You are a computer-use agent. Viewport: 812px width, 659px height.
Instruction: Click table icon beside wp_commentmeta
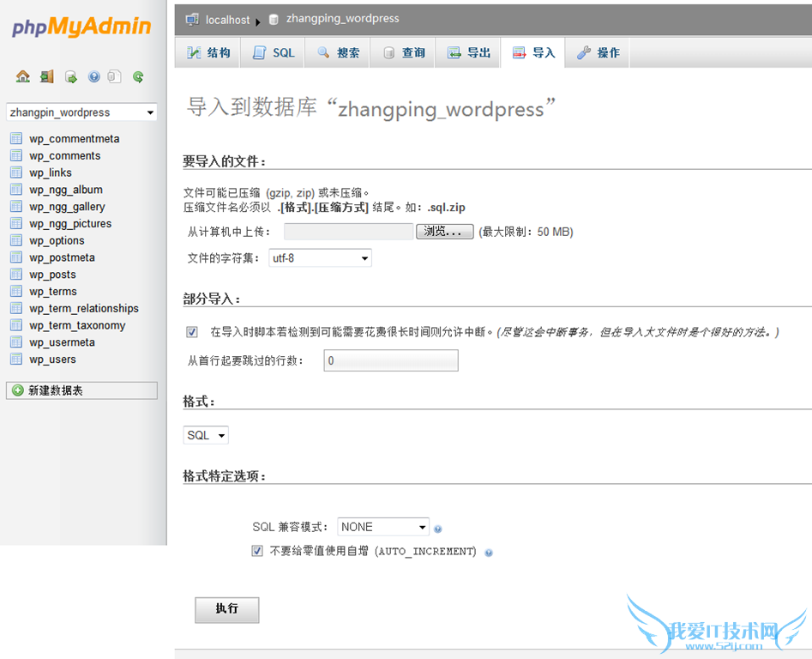click(16, 138)
